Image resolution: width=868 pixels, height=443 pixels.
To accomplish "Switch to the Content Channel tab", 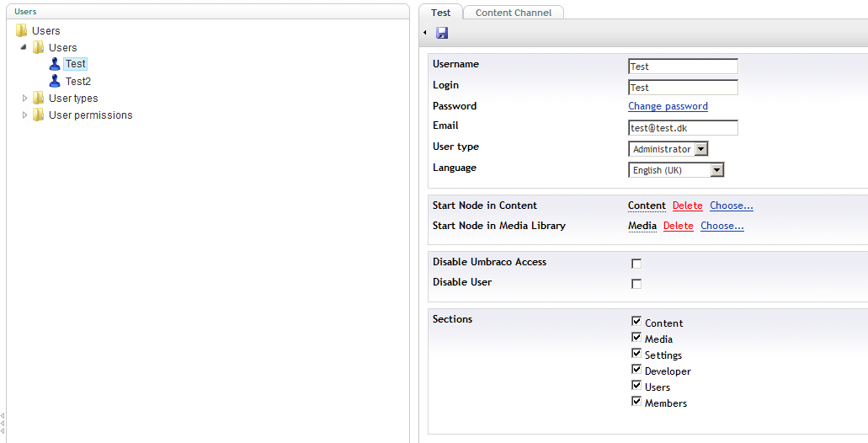I will (x=514, y=13).
